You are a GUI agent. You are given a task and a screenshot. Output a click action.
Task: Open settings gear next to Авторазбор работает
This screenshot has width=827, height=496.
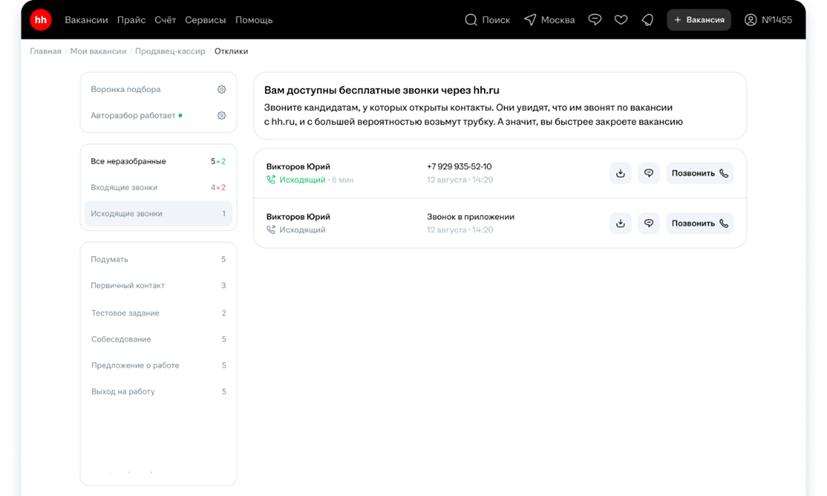click(x=221, y=115)
